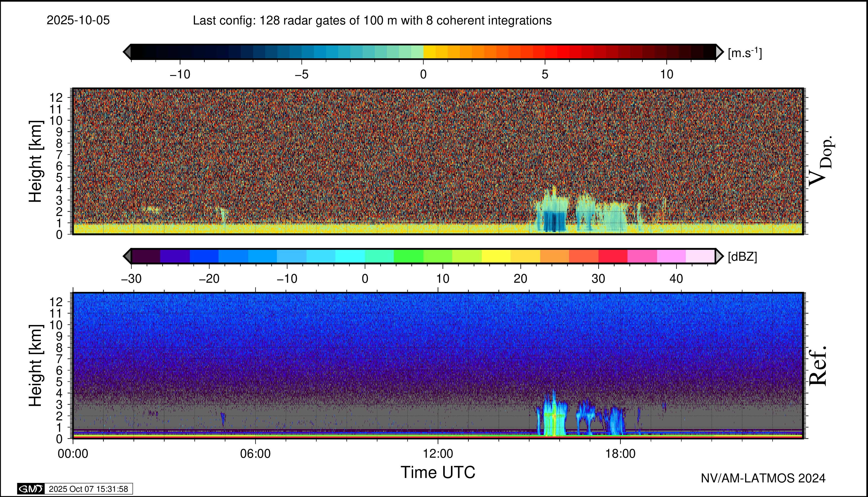
Task: Click the 'Last config' radar gates text
Action: tap(372, 21)
